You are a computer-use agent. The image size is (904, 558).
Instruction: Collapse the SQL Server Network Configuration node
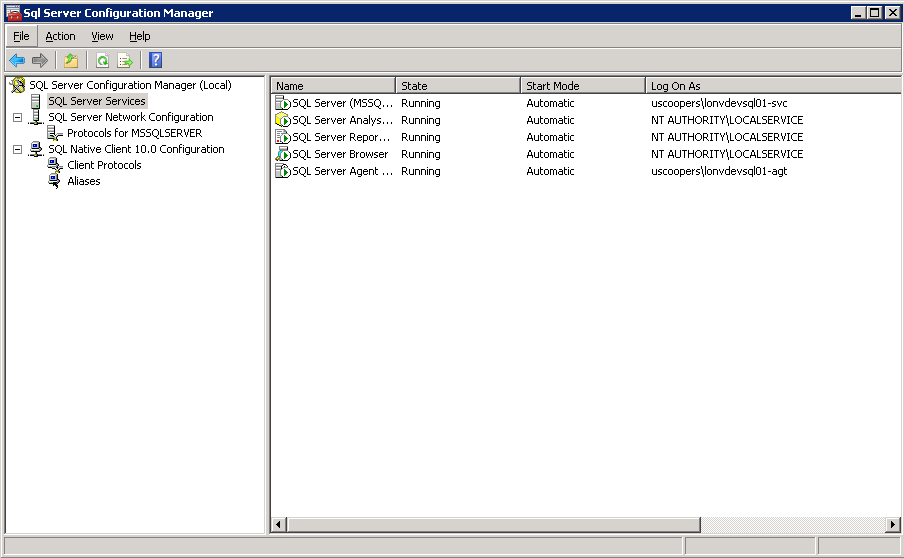pos(17,117)
